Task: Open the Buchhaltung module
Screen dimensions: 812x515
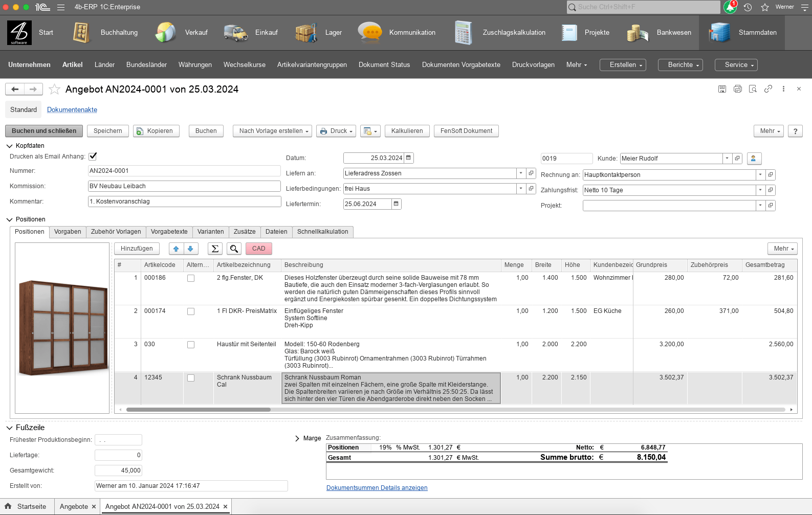Action: (x=106, y=32)
